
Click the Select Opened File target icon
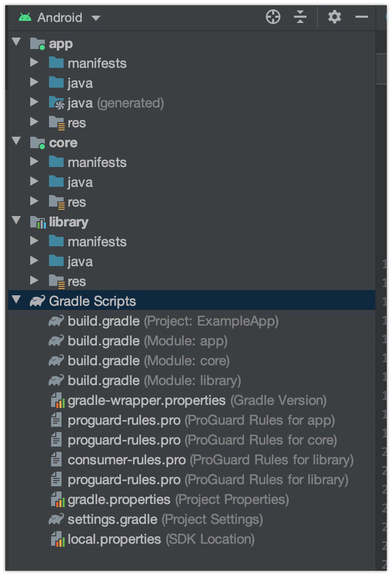273,17
